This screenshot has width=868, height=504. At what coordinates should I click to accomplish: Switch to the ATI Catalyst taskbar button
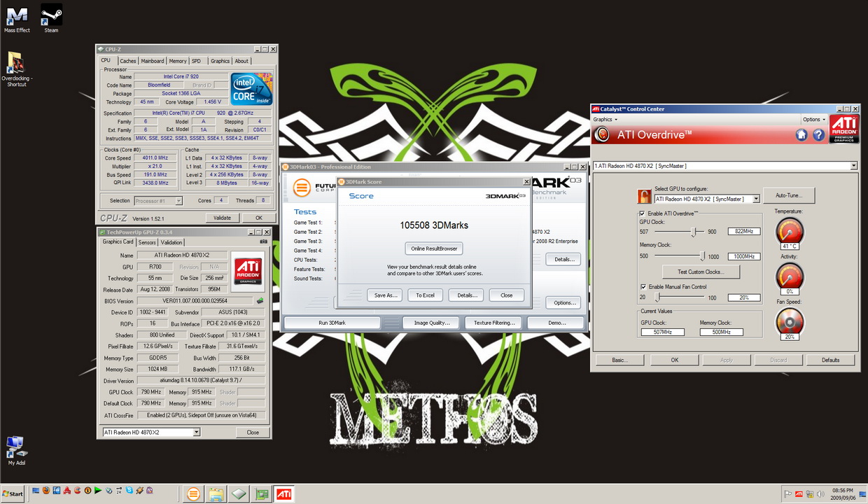[x=283, y=494]
